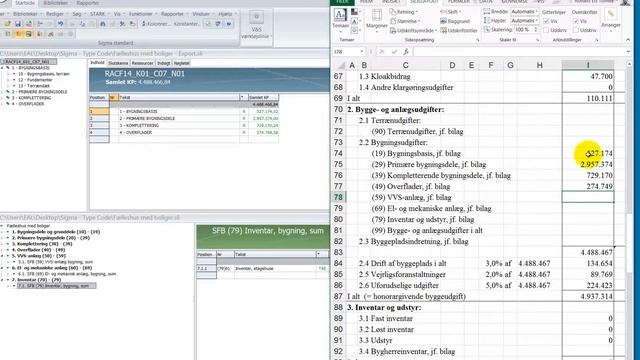Click the Konstanter button in Sigma toolbar
Screen dimensions: 640x360
[187, 24]
